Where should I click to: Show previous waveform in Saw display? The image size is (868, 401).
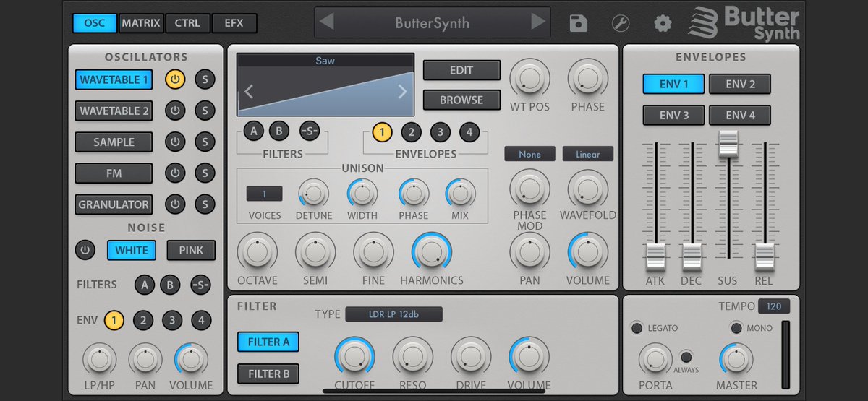coord(249,92)
